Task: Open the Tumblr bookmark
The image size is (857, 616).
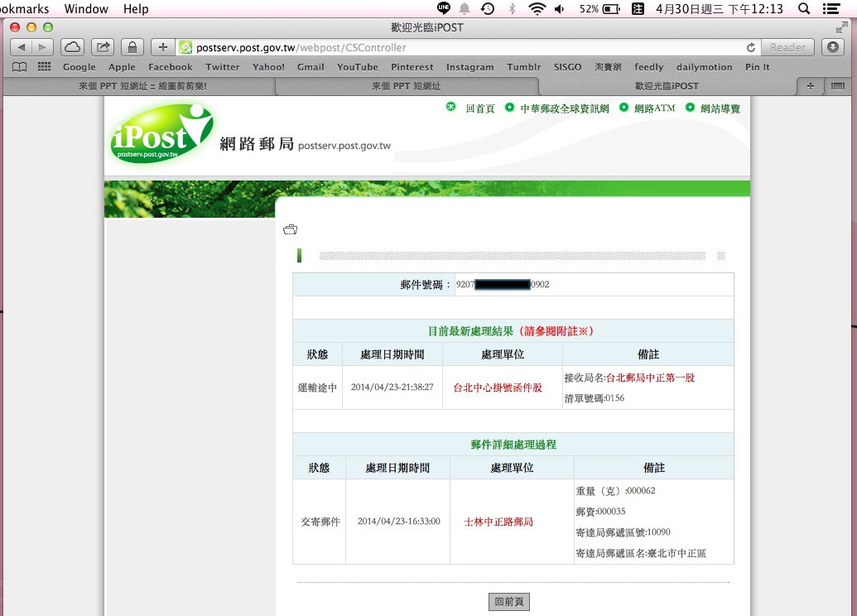Action: click(x=523, y=67)
